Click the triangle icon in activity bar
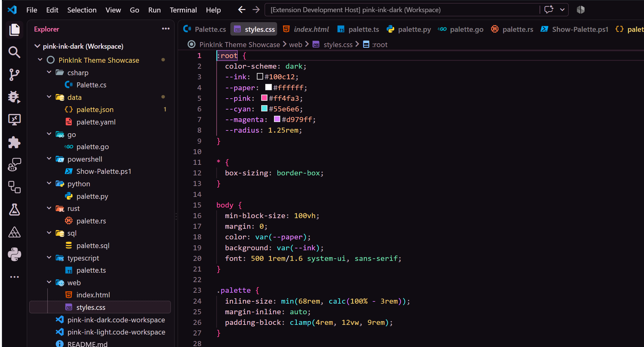The width and height of the screenshot is (644, 347). (x=14, y=232)
